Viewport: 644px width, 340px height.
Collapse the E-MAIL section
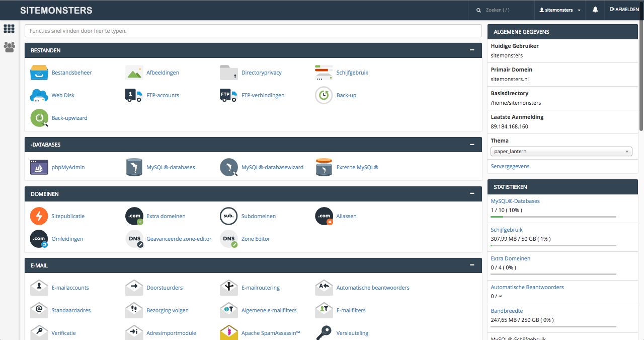472,264
